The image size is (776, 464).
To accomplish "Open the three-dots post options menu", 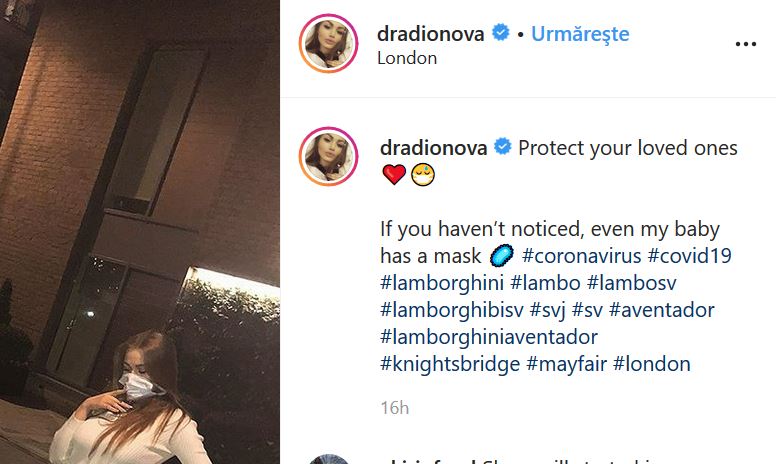I will pyautogui.click(x=745, y=44).
